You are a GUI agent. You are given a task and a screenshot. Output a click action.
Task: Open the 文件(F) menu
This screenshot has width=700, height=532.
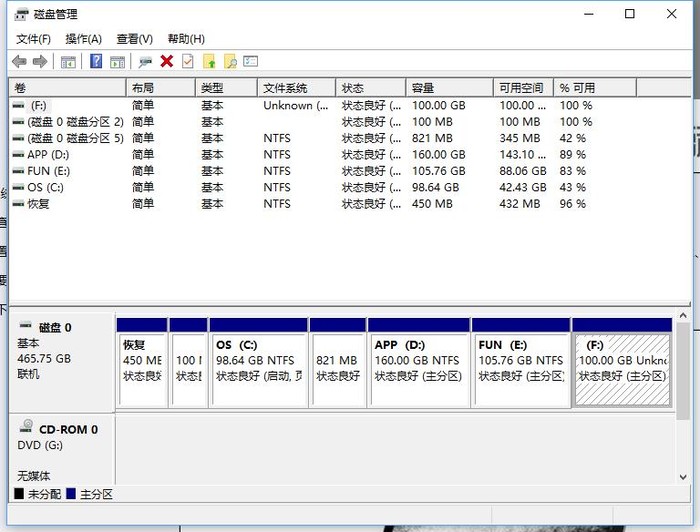33,39
